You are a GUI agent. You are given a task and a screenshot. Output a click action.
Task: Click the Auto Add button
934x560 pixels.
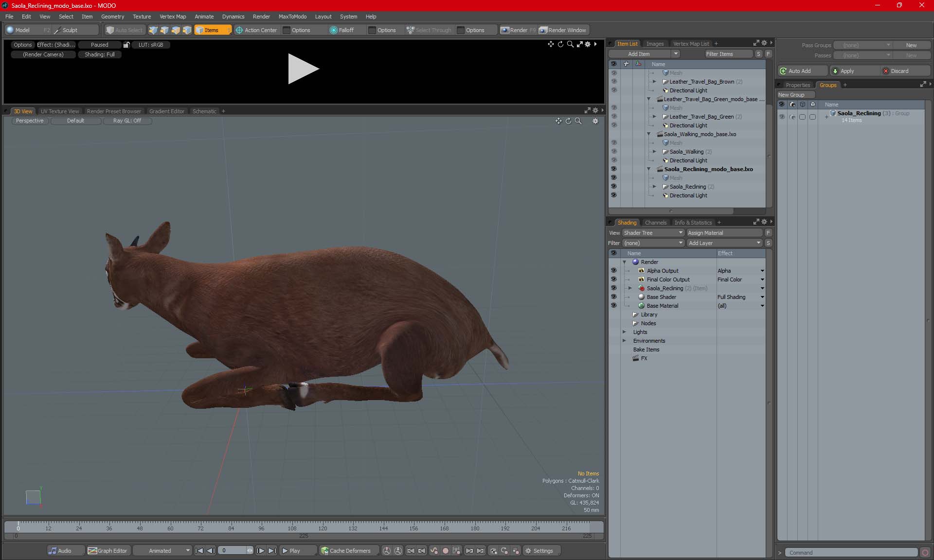[802, 71]
